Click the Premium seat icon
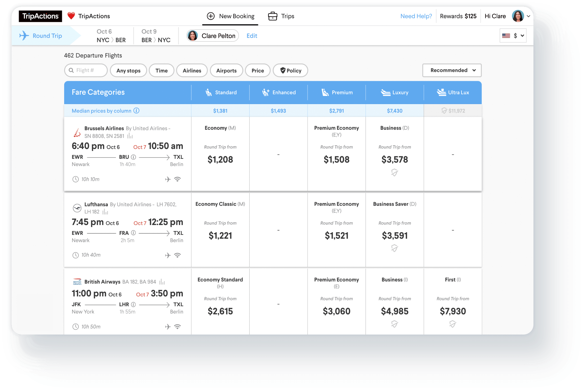This screenshot has width=585, height=392. (x=325, y=93)
